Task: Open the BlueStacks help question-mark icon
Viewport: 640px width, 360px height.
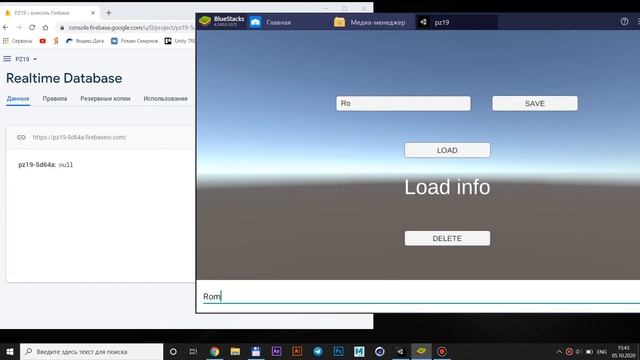Action: click(x=624, y=22)
